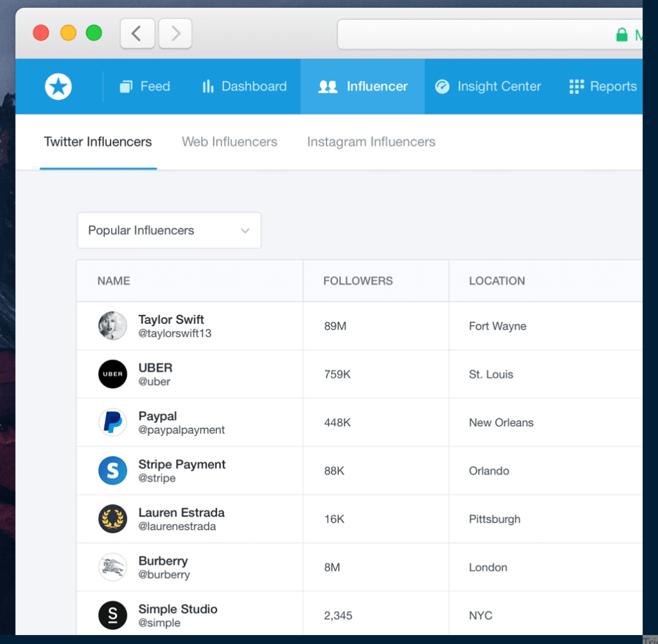
Task: Click the Orlando location cell
Action: click(x=489, y=471)
